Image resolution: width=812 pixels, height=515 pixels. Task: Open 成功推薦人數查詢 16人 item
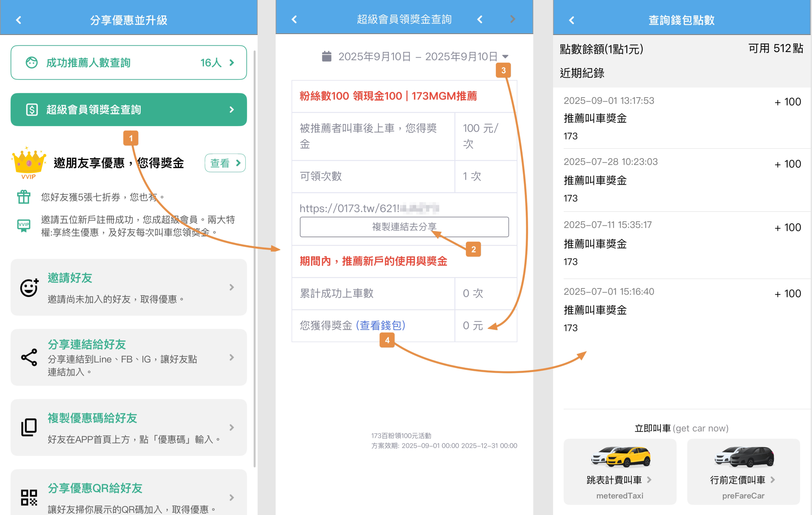pos(128,63)
